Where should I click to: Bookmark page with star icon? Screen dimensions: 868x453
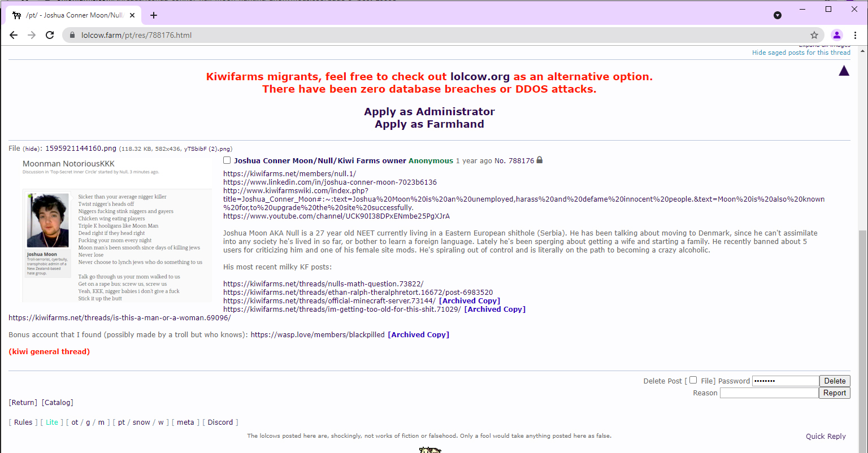[x=814, y=35]
